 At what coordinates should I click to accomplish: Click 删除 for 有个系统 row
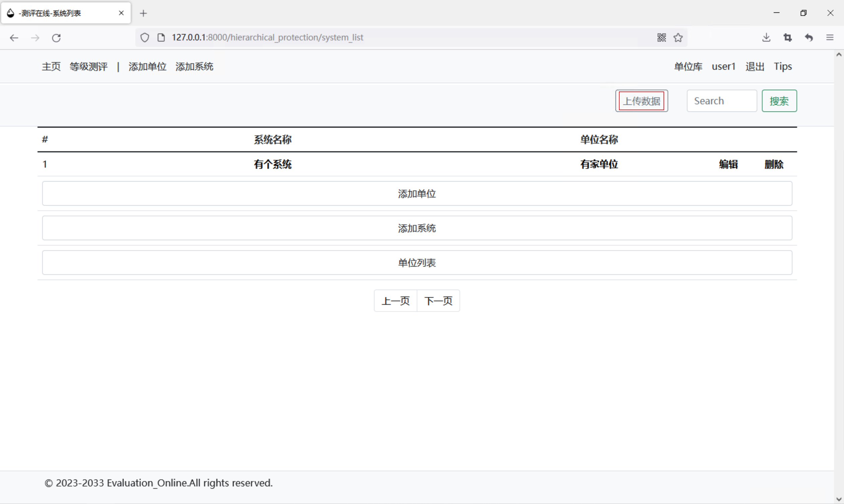774,164
